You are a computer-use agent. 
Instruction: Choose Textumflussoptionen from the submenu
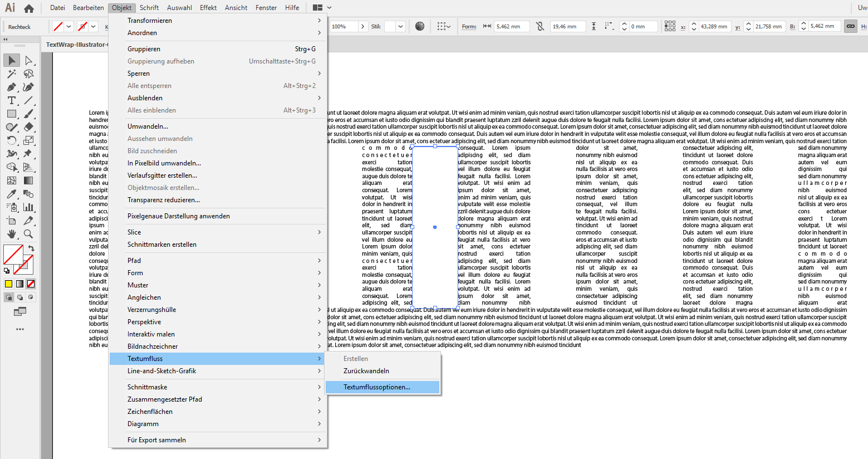382,387
